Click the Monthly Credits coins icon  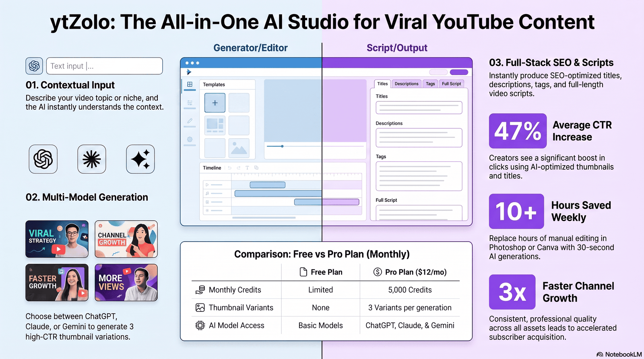coord(200,290)
